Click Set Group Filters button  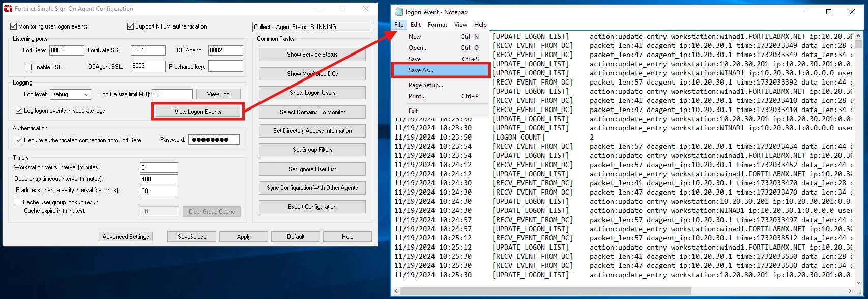pos(312,150)
